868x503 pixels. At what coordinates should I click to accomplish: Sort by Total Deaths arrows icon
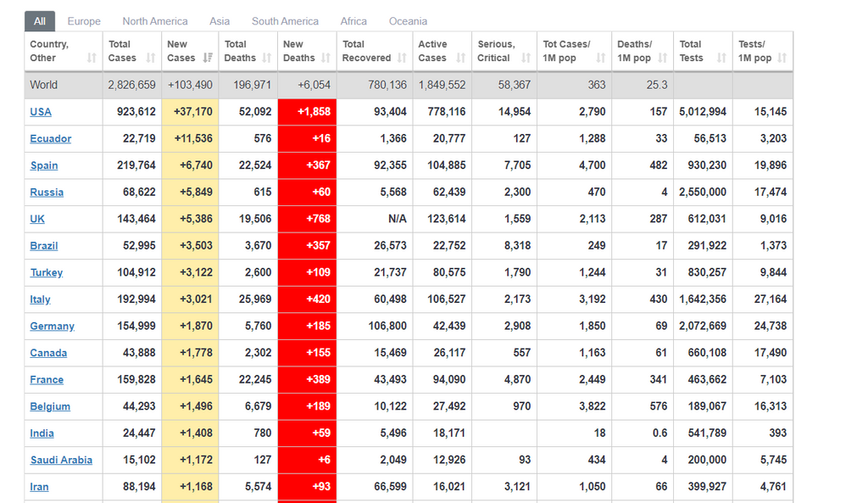point(267,58)
